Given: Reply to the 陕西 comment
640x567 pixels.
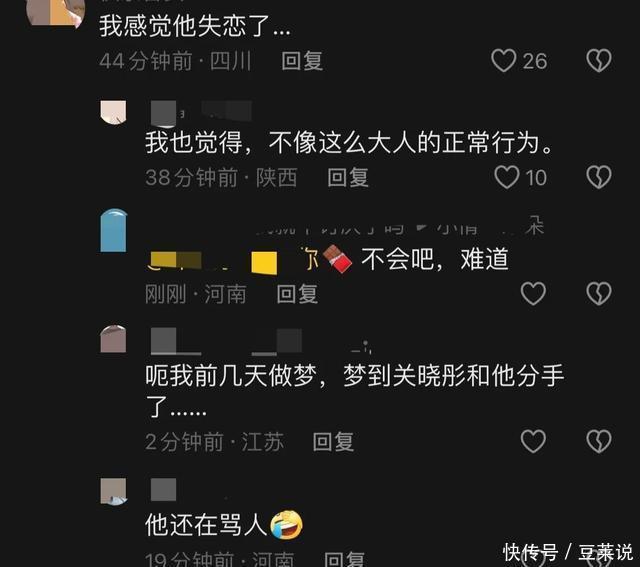Looking at the screenshot, I should [x=348, y=178].
